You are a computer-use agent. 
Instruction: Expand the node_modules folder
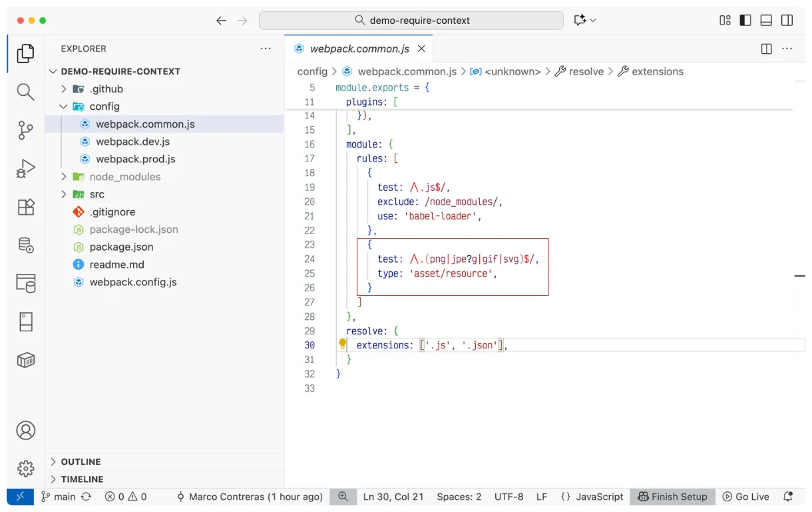tap(125, 177)
